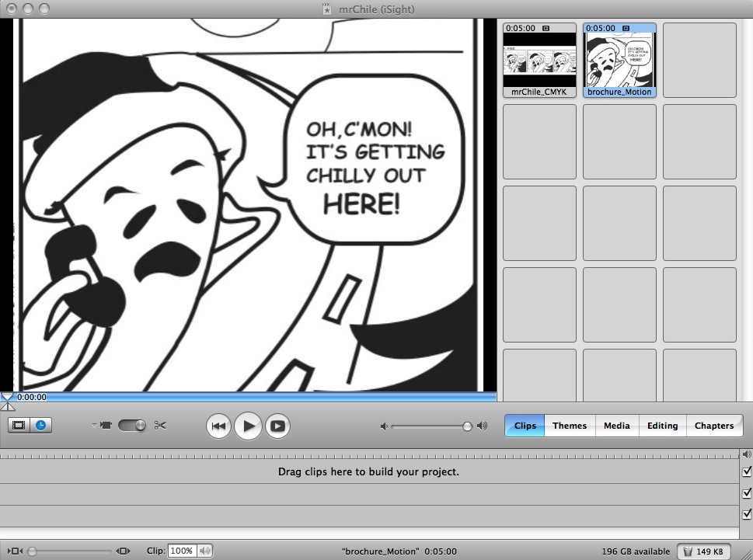Rewind to the beginning of movie
The height and width of the screenshot is (560, 753).
pos(218,426)
